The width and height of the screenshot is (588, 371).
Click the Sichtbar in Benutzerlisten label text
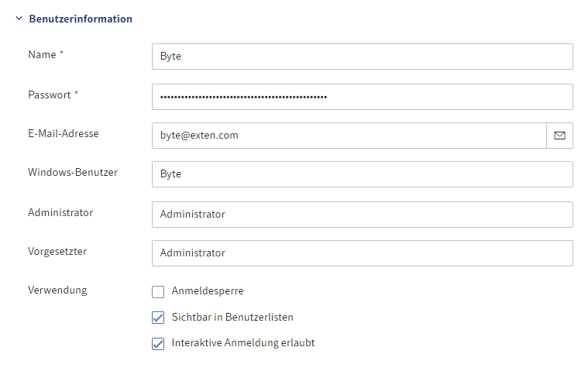pyautogui.click(x=232, y=317)
